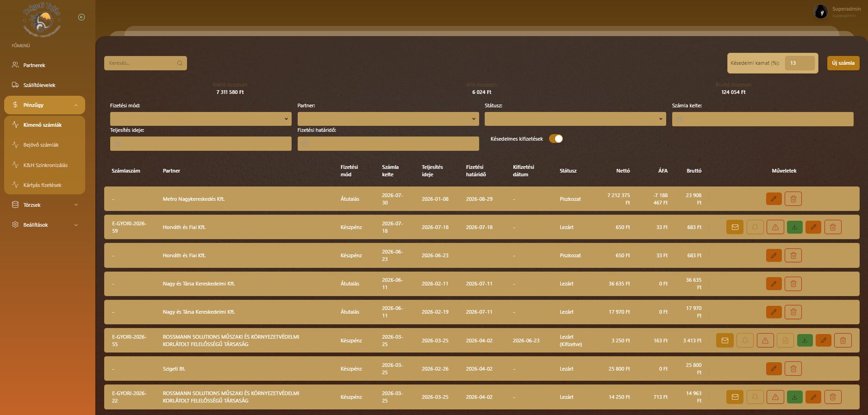Open Bejövő számlák in the sidebar
Viewport: 868px width, 415px height.
[41, 145]
